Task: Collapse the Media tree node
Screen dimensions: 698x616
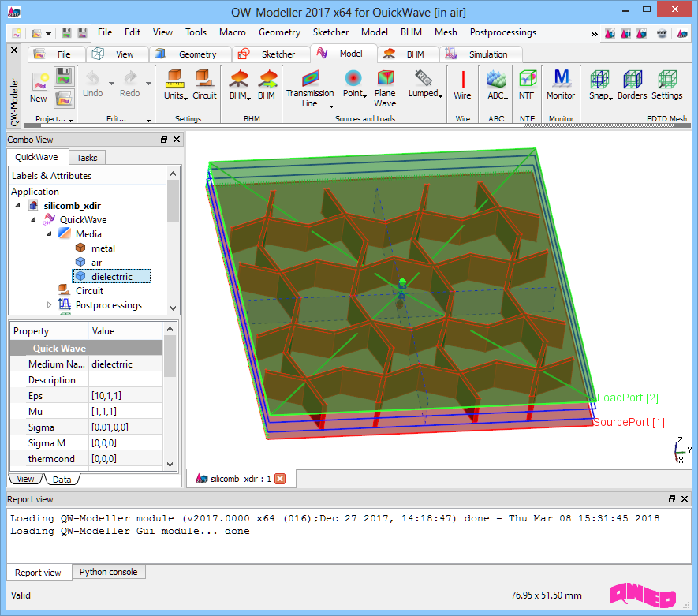Action: [x=50, y=234]
